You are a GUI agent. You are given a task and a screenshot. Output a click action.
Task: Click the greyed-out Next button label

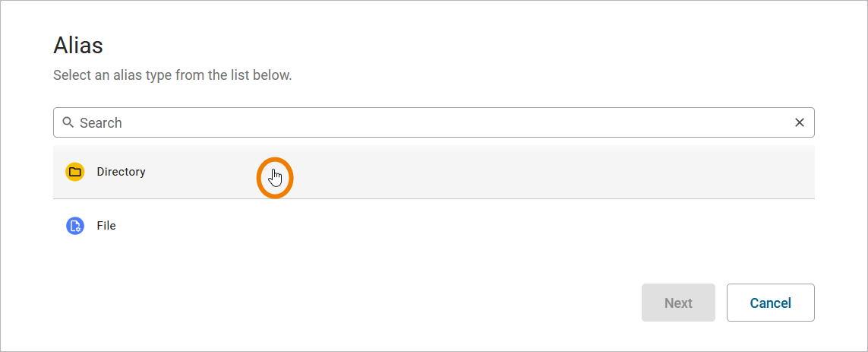pyautogui.click(x=678, y=303)
